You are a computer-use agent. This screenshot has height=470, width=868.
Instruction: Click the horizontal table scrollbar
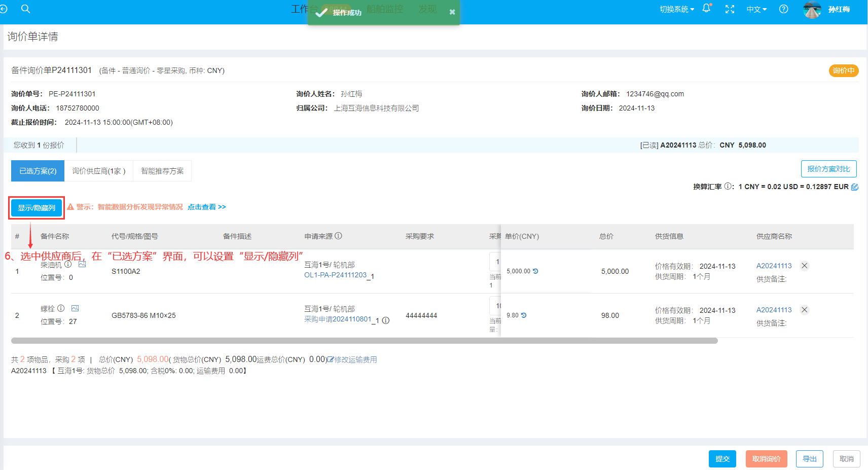point(365,341)
